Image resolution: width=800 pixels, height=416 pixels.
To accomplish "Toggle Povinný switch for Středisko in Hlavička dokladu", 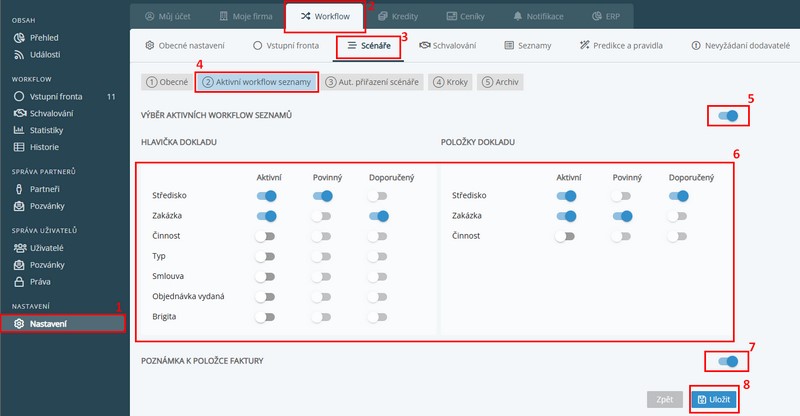I will click(321, 197).
